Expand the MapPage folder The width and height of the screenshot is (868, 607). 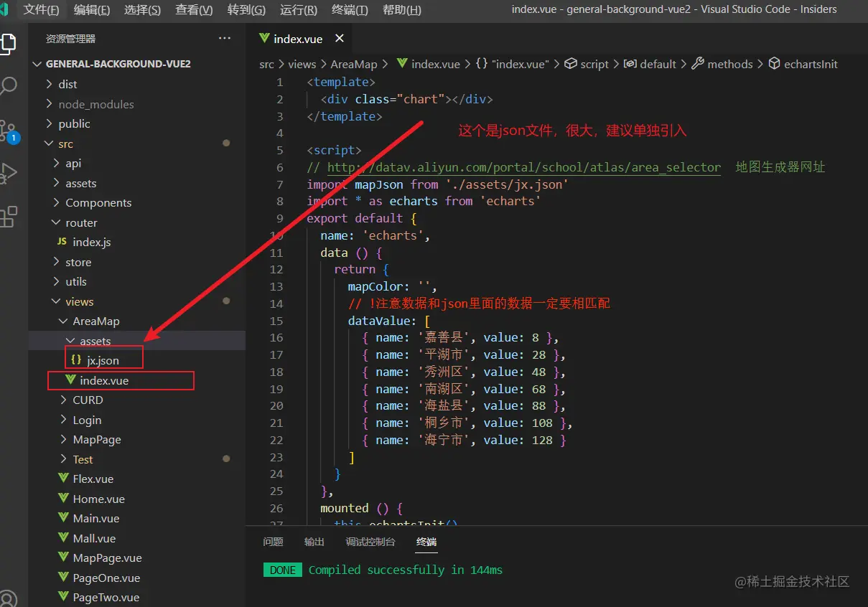[64, 439]
